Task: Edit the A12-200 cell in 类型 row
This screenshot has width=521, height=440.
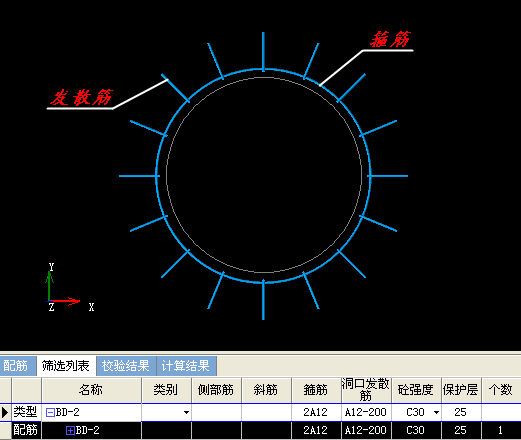Action: click(x=366, y=413)
